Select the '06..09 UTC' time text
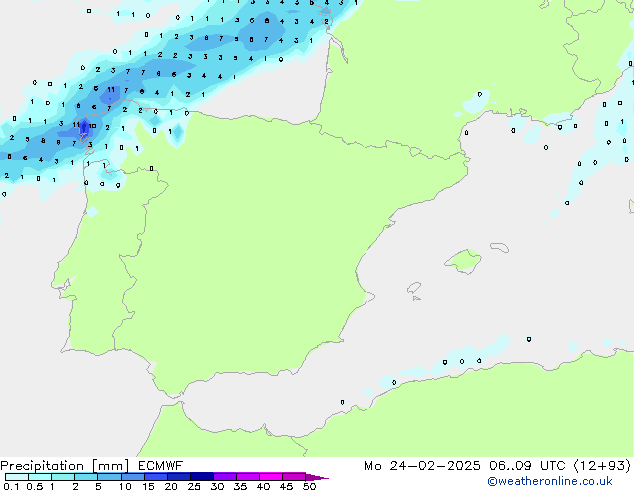634x490 pixels. [x=527, y=466]
